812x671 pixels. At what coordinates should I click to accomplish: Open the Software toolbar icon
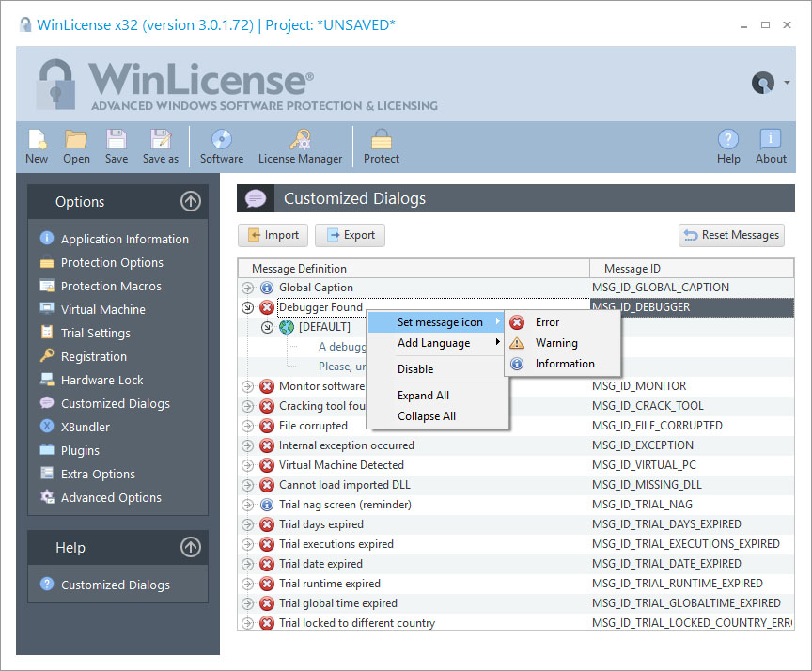click(x=222, y=147)
